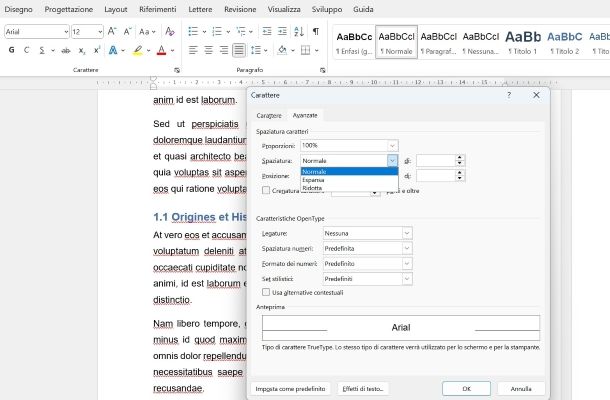This screenshot has height=400, width=610.
Task: Apply the Normale style
Action: 396,42
